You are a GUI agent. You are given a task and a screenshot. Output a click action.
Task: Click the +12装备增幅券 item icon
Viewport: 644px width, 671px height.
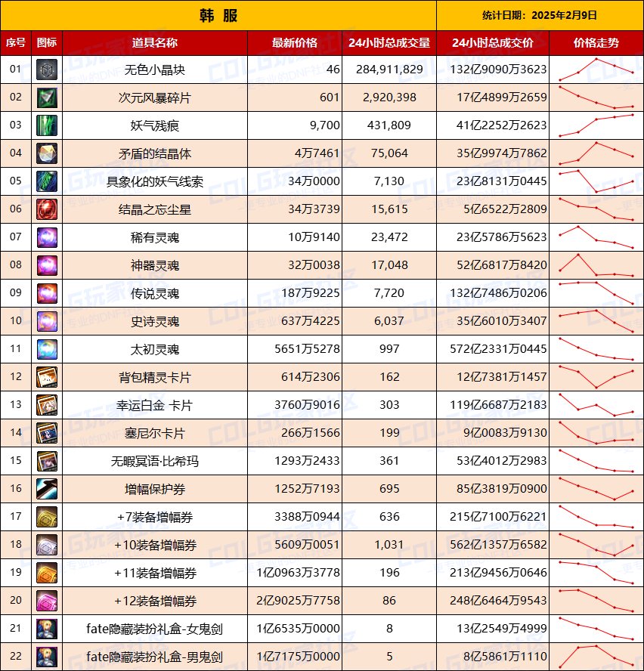pyautogui.click(x=47, y=601)
